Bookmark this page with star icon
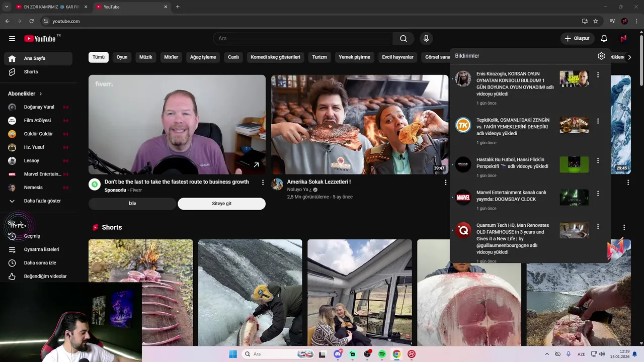Viewport: 644px width, 362px height. coord(596,21)
